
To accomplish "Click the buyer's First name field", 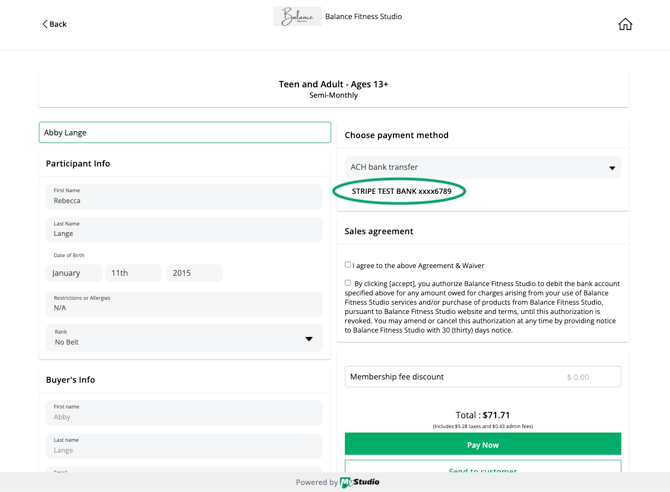I will point(184,413).
